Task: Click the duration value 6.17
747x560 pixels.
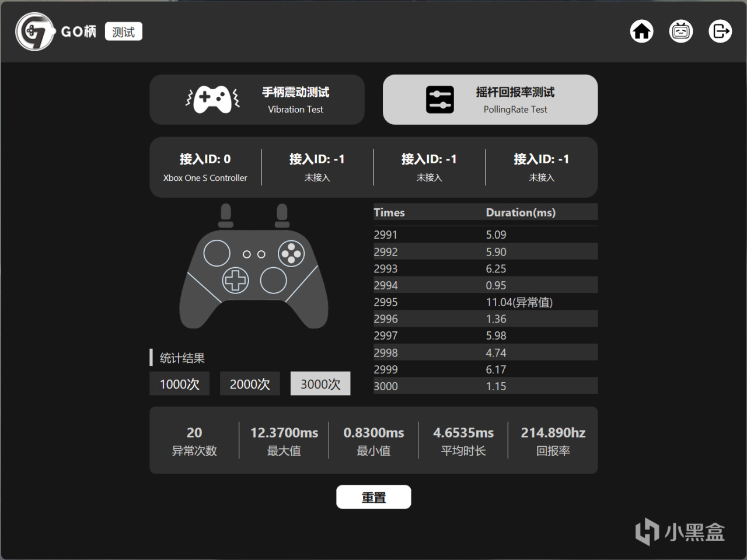Action: (496, 369)
